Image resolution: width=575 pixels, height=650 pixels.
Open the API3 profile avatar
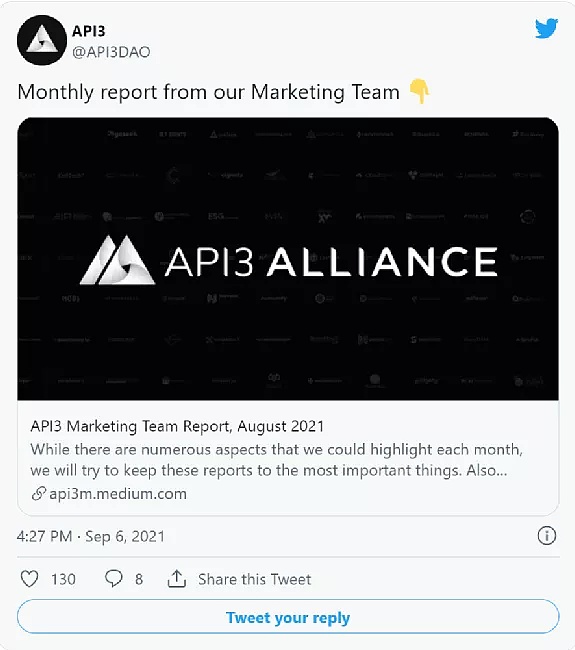[x=42, y=40]
